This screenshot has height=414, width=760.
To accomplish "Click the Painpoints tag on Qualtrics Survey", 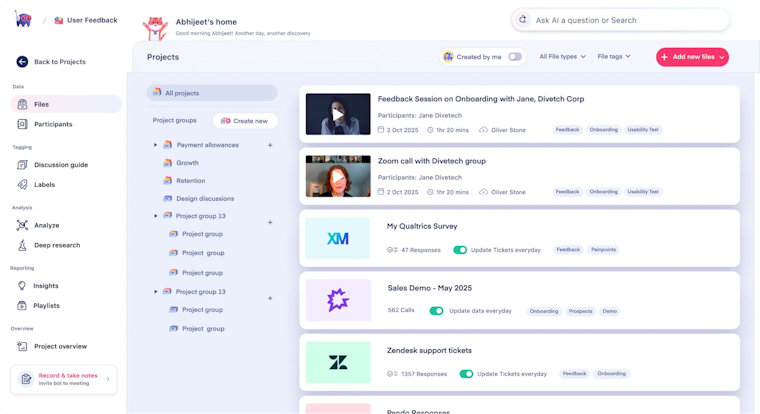I will (x=603, y=250).
